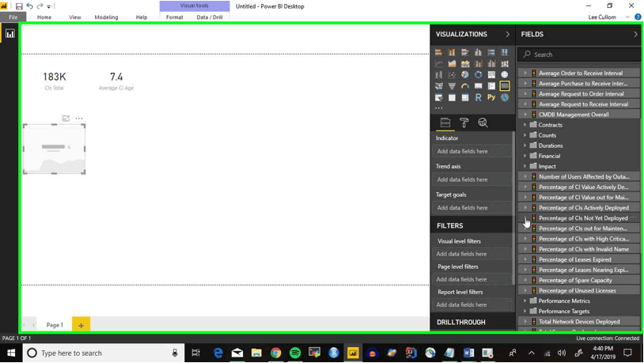Open the quick access toolbar customize arrow
The height and width of the screenshot is (363, 644).
48,6
